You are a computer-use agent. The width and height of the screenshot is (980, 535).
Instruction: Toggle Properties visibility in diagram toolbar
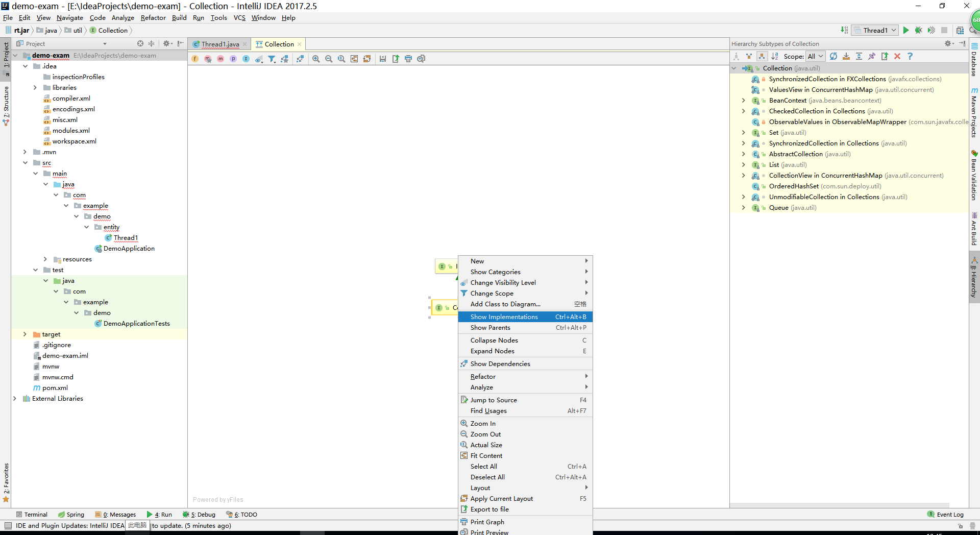pyautogui.click(x=233, y=59)
